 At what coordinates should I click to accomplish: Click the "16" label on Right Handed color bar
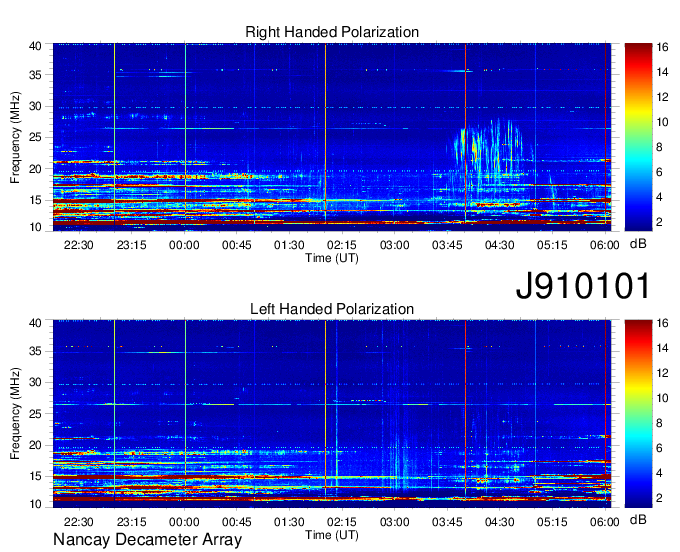point(662,47)
